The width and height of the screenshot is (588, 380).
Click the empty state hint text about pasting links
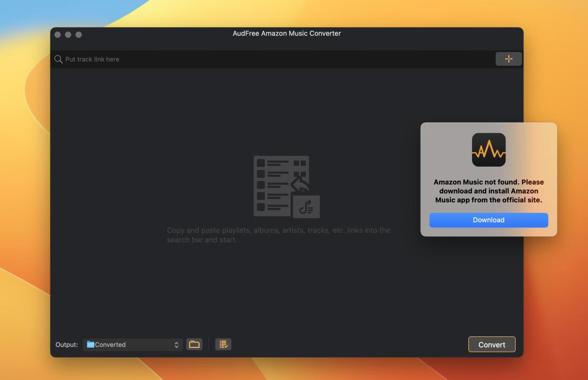pos(278,235)
